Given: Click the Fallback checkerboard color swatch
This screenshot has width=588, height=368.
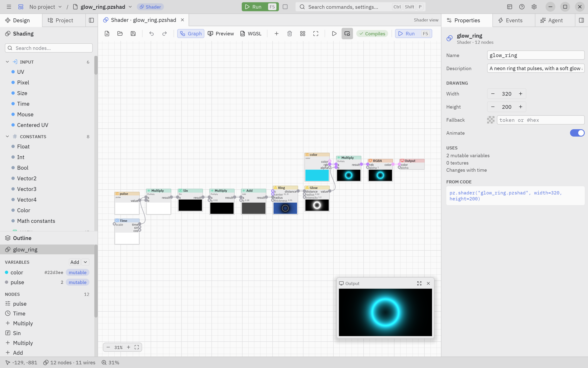Looking at the screenshot, I should point(491,120).
